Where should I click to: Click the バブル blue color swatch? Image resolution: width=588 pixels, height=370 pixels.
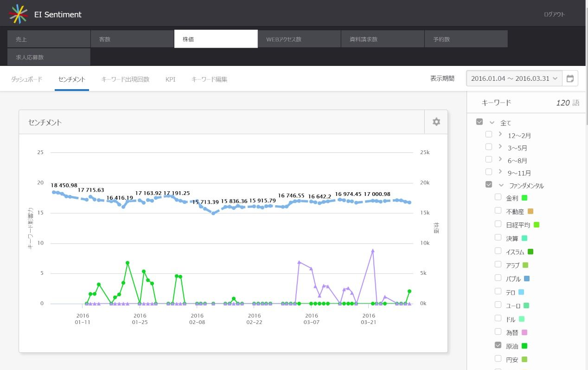pyautogui.click(x=527, y=279)
